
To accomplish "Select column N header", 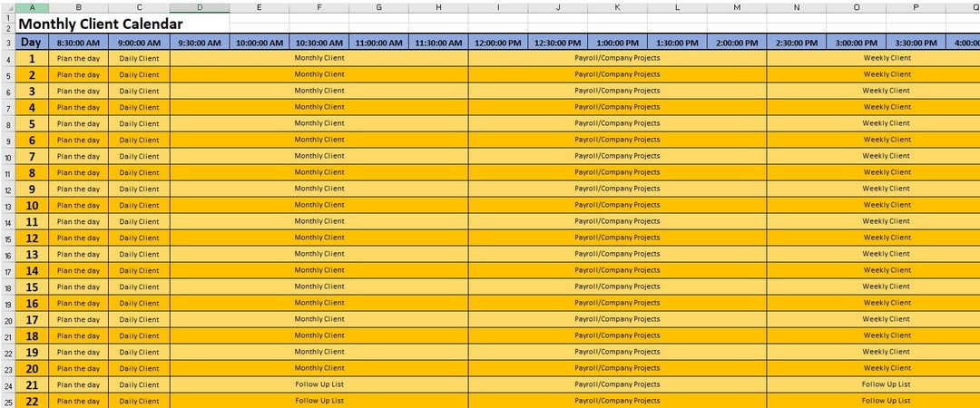I will (797, 7).
